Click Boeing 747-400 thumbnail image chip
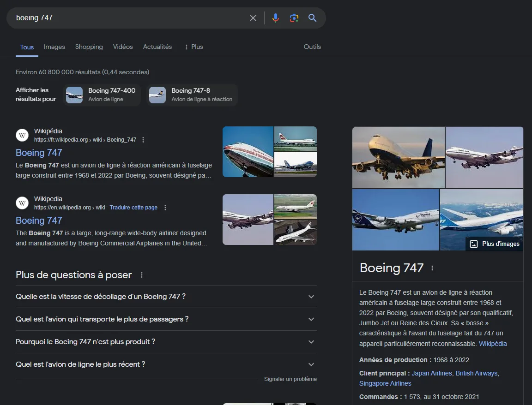Image resolution: width=532 pixels, height=405 pixels. 74,95
